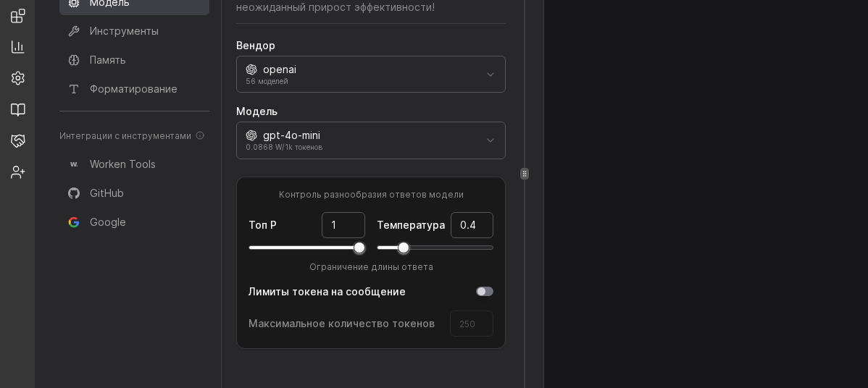This screenshot has width=868, height=388.
Task: Click the info icon beside Интеграции с инструментами
Action: click(200, 135)
